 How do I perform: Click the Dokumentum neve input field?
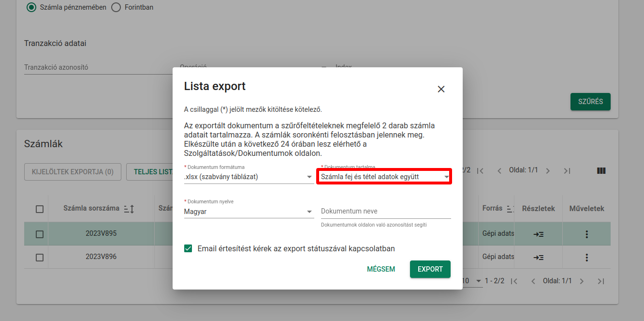pyautogui.click(x=385, y=212)
